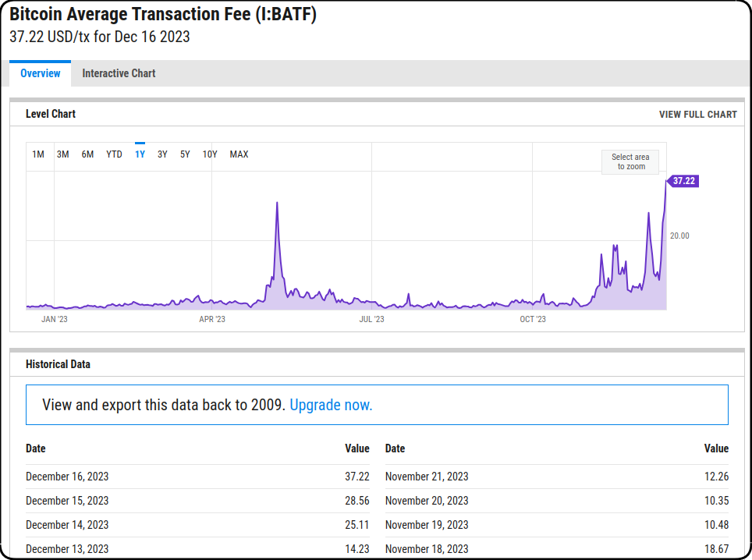752x560 pixels.
Task: Select the YTD time range
Action: tap(114, 154)
